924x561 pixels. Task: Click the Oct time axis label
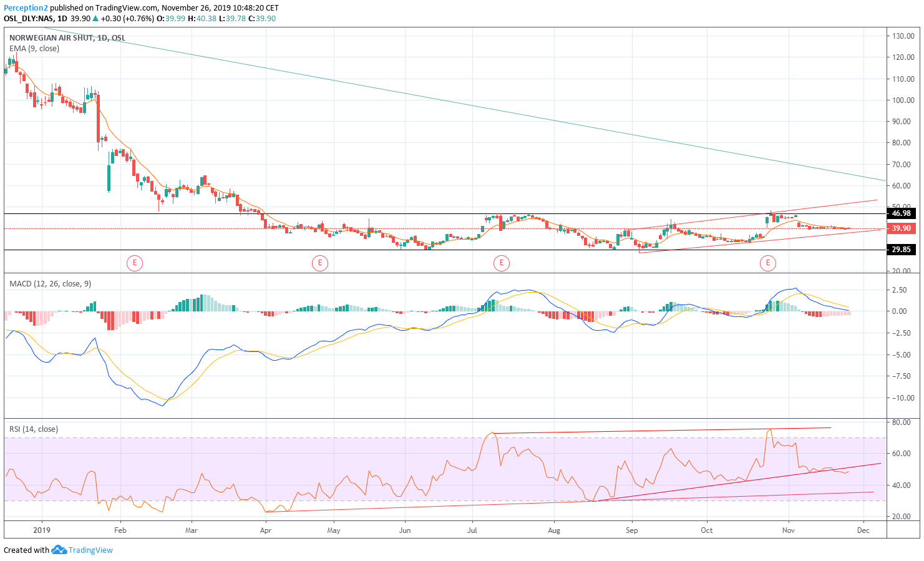(x=707, y=530)
